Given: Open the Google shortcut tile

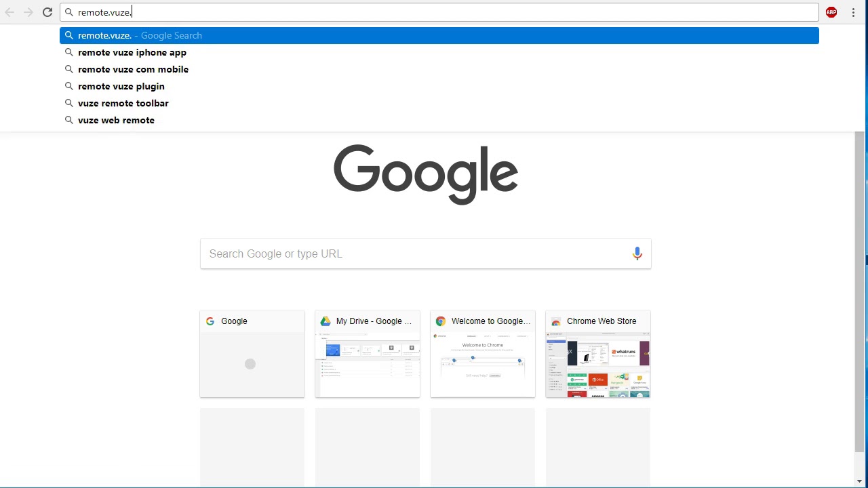Looking at the screenshot, I should tap(252, 354).
